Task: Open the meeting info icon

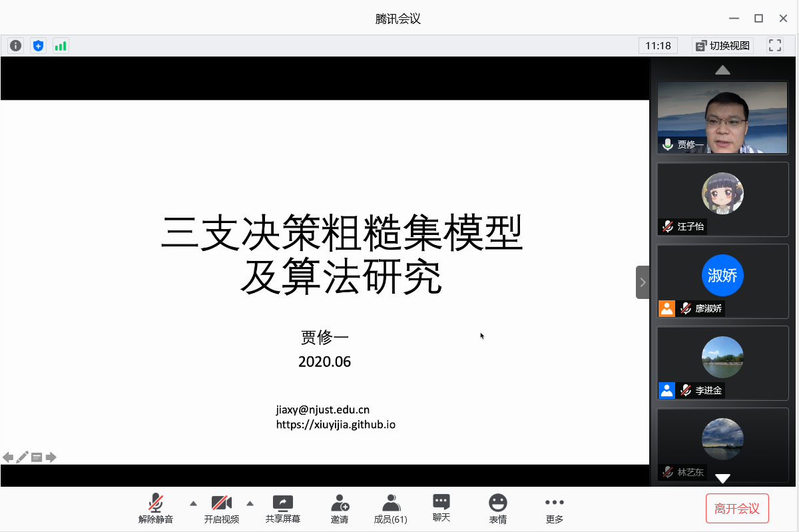Action: (15, 46)
